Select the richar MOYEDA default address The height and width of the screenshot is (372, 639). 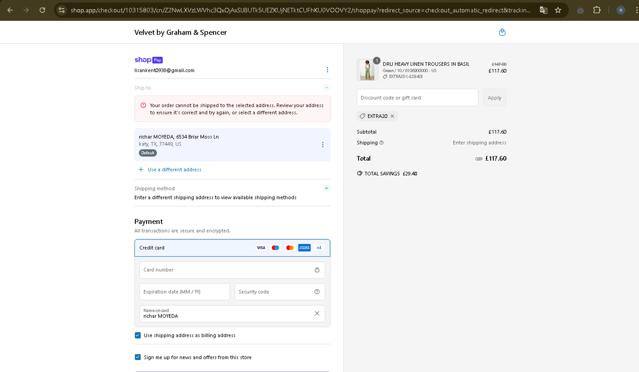pyautogui.click(x=232, y=145)
